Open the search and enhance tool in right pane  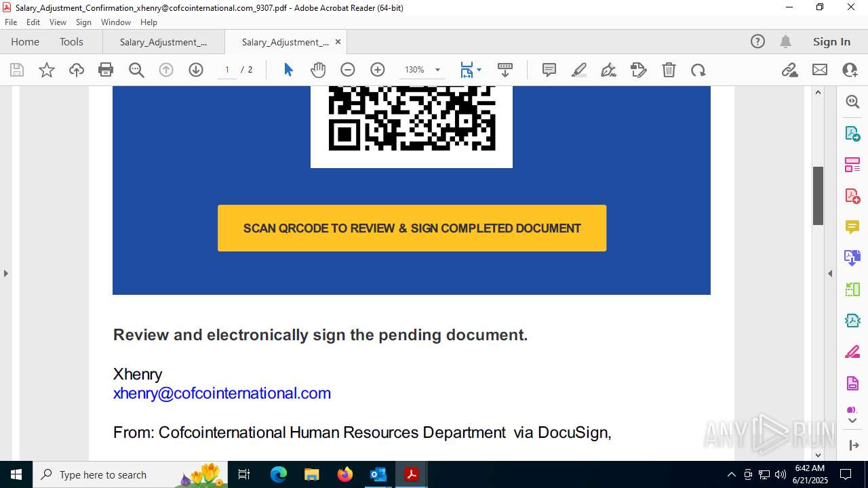pyautogui.click(x=852, y=102)
